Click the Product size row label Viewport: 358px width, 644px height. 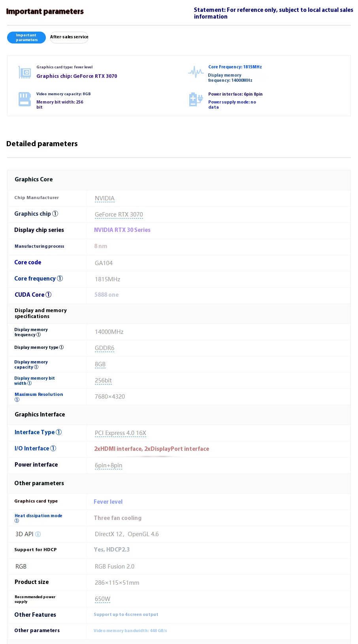(x=32, y=582)
